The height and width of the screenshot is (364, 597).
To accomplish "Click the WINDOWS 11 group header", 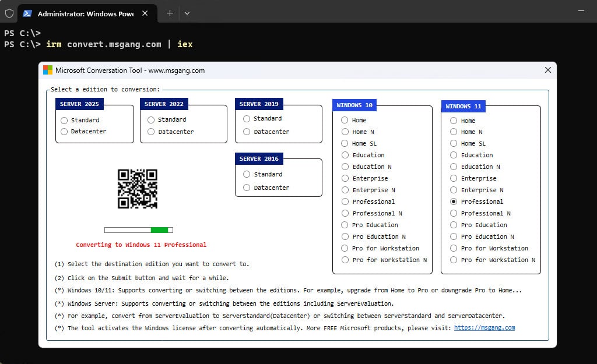I will click(x=463, y=106).
